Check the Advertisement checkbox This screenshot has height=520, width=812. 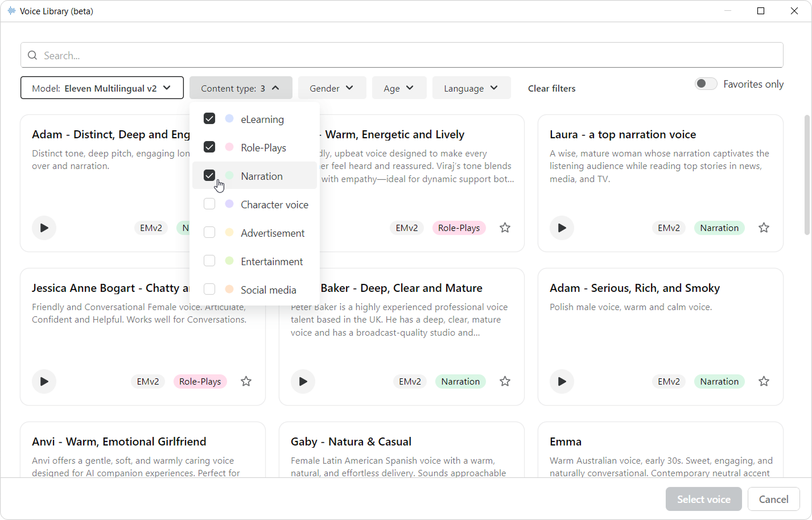[209, 232]
